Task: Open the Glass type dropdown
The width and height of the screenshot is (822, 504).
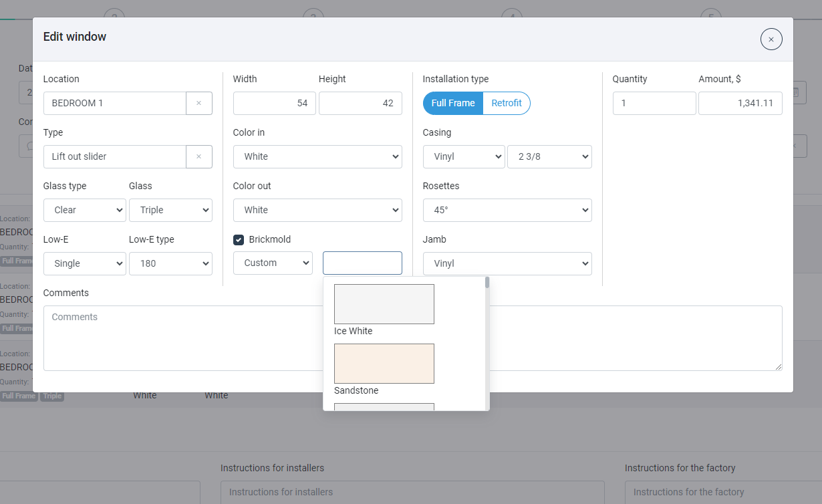Action: pos(84,210)
